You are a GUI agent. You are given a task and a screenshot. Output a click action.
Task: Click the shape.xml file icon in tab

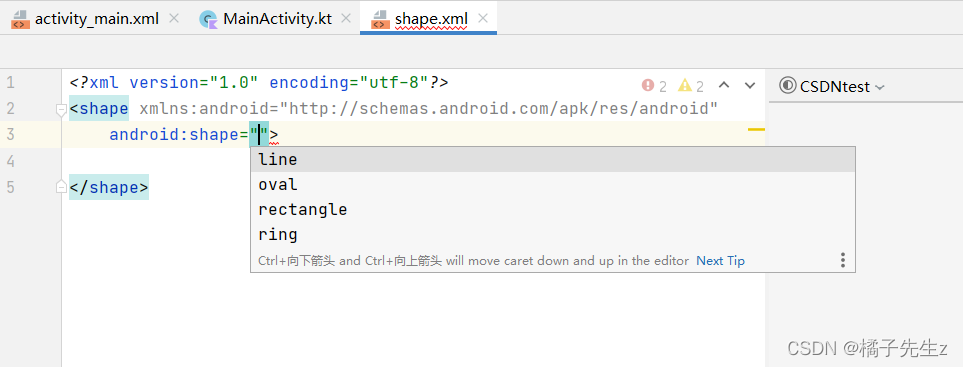click(380, 20)
